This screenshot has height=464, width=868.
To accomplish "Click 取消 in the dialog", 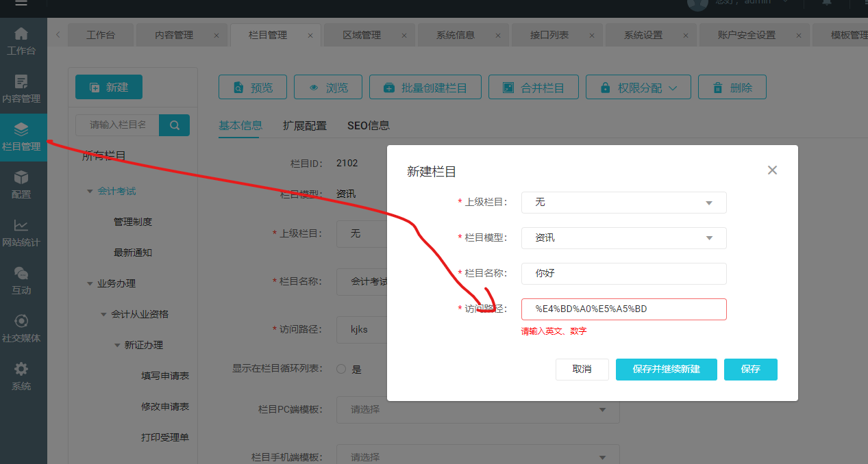I will 582,369.
